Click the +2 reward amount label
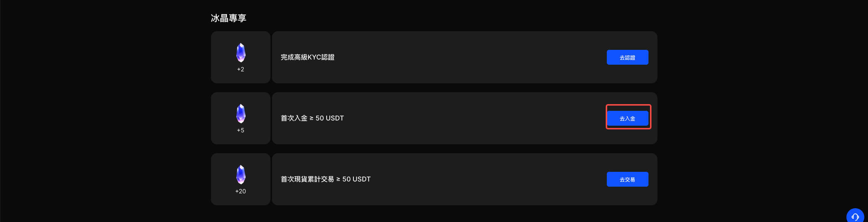Viewport: 868px width, 222px height. pyautogui.click(x=241, y=70)
